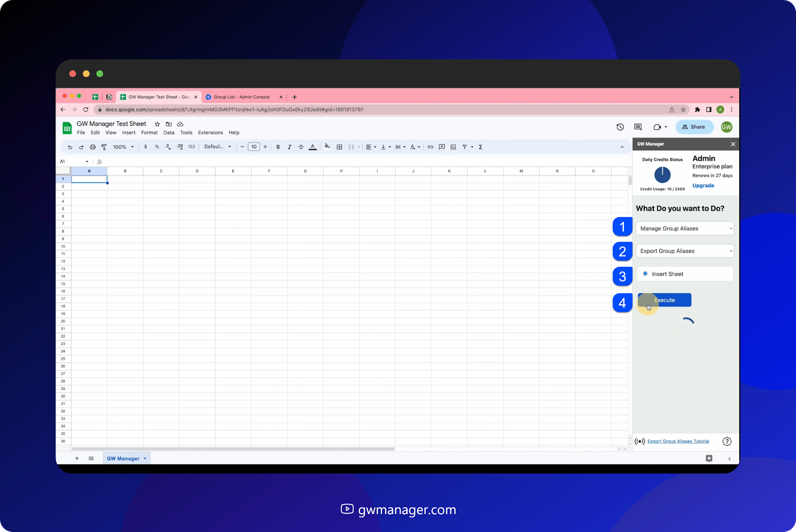This screenshot has height=532, width=796.
Task: Select the Insert Sheet radio button
Action: pos(645,274)
